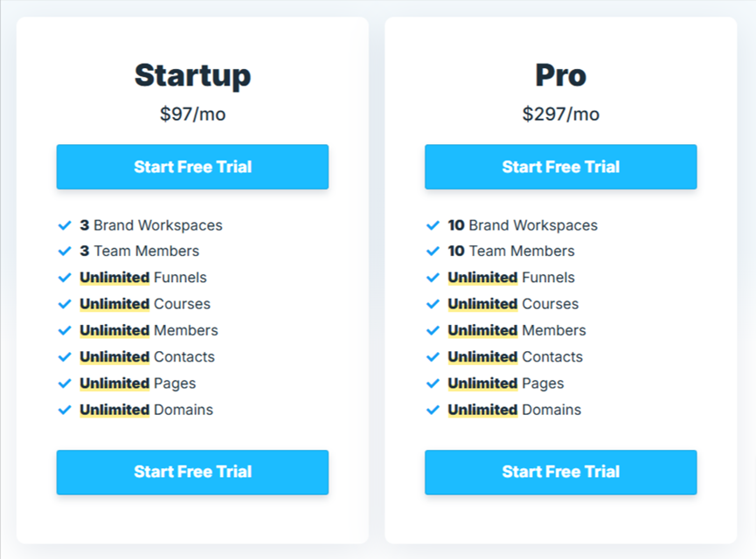Click the checkmark beside 3 Brand Workspaces

click(x=65, y=225)
